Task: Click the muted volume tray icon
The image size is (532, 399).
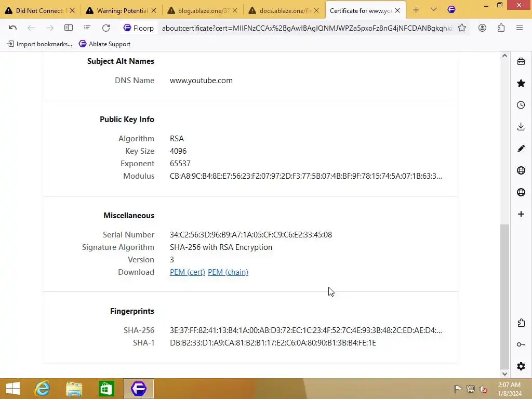Action: [x=483, y=389]
